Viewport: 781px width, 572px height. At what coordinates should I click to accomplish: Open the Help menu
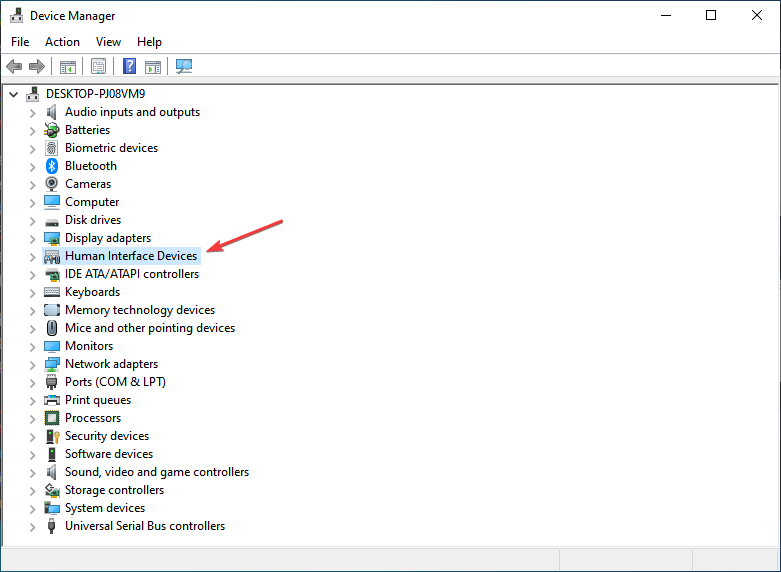point(149,42)
